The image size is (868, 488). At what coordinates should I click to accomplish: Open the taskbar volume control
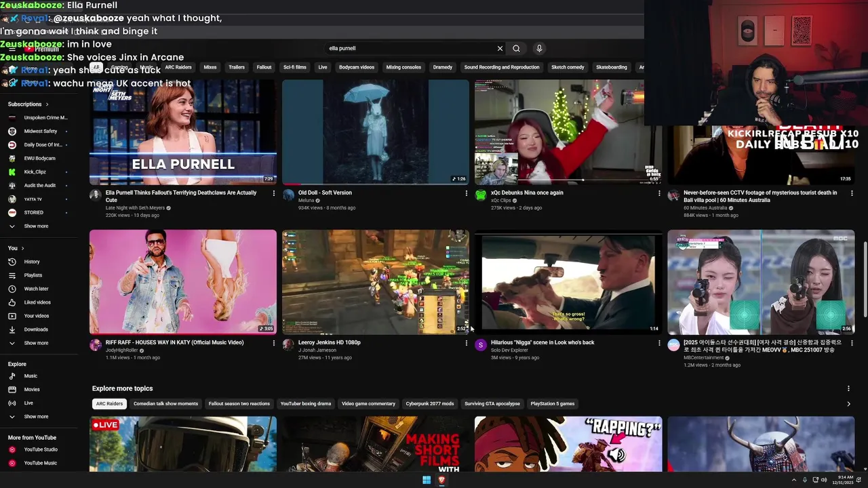click(824, 480)
